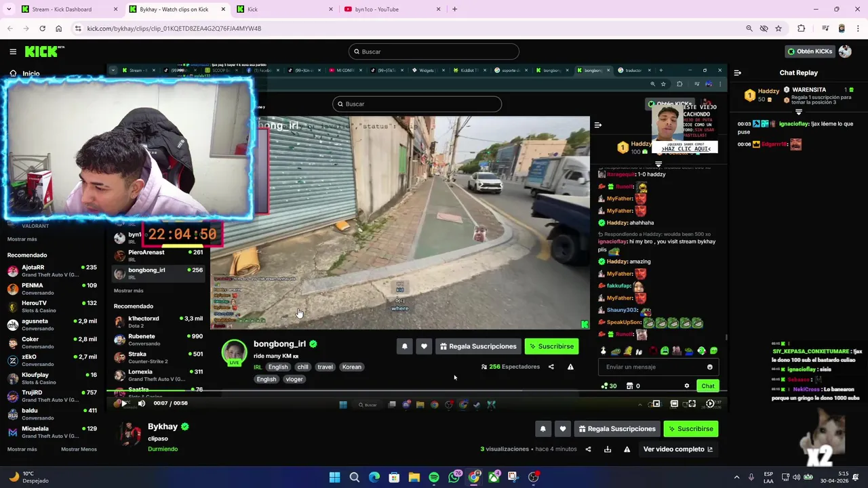Open AjotaRR in the Recomendado list
The image size is (868, 488).
pyautogui.click(x=52, y=271)
